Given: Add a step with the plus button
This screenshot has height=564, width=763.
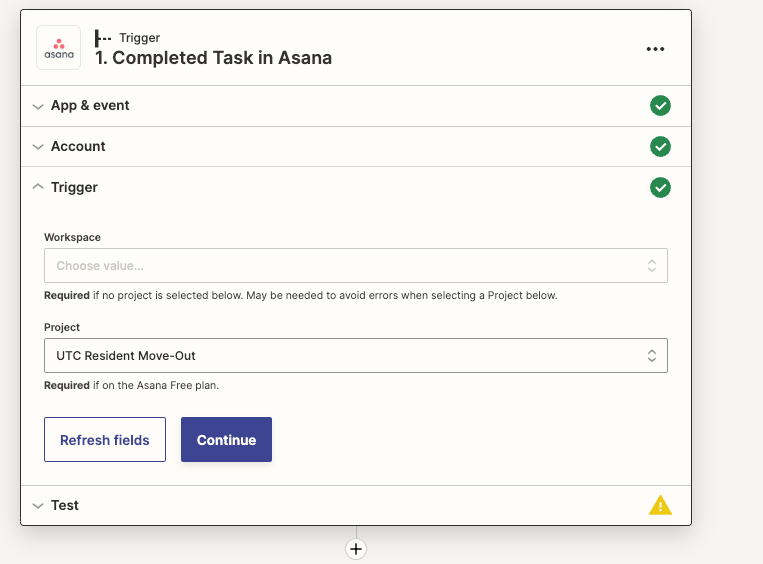Looking at the screenshot, I should [x=356, y=549].
